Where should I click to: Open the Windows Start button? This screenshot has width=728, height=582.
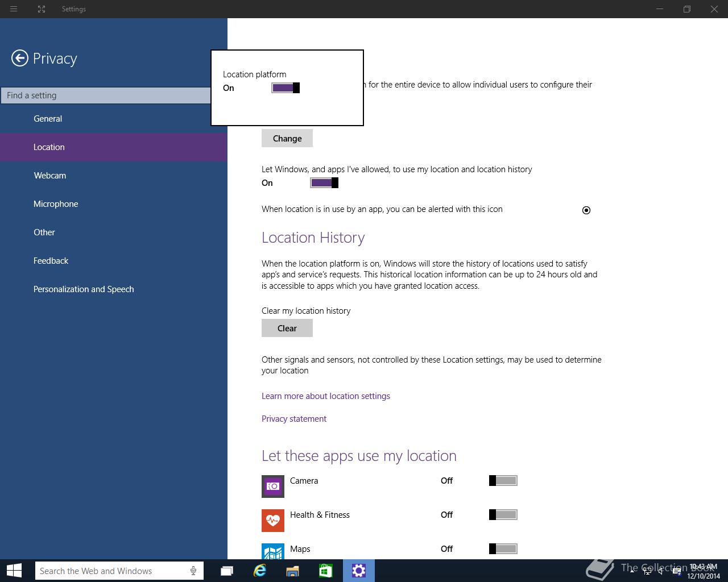(14, 571)
